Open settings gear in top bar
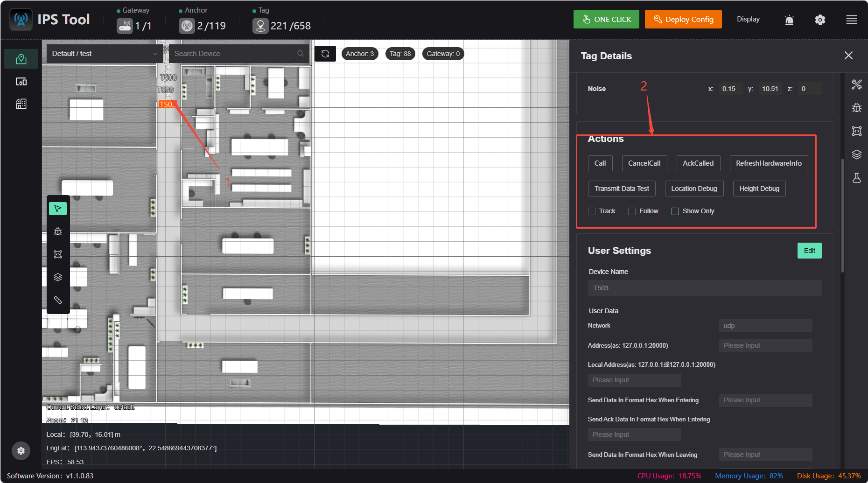Image resolution: width=868 pixels, height=483 pixels. pos(820,20)
